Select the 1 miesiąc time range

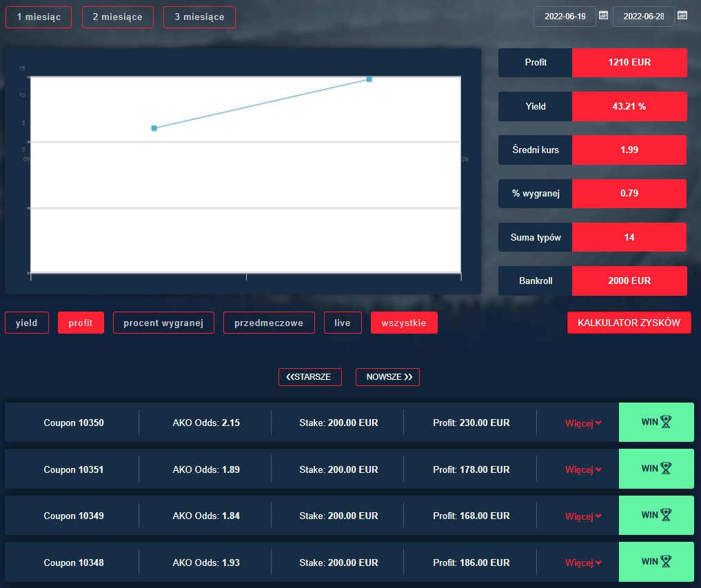tap(39, 17)
